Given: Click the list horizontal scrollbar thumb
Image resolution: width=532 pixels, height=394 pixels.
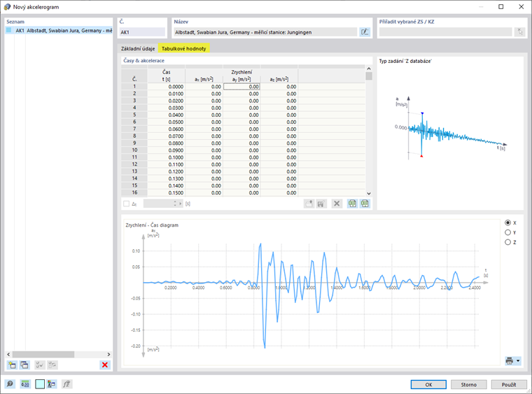Looking at the screenshot, I should 43,354.
